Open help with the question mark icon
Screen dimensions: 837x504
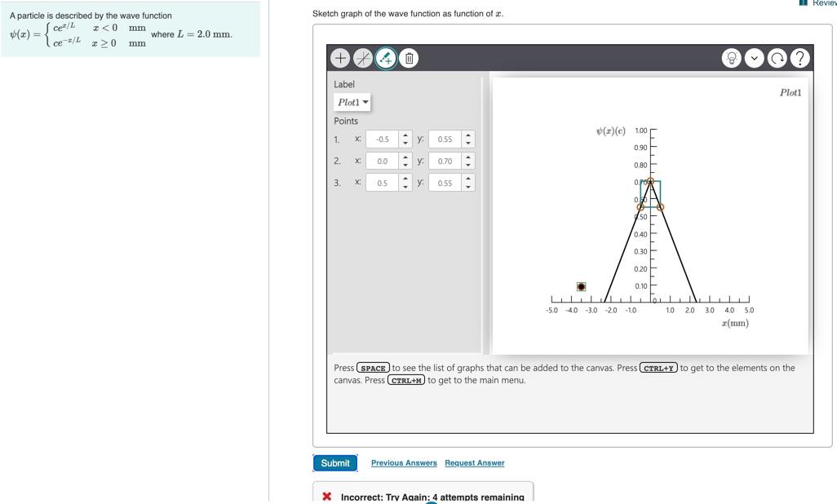click(x=799, y=58)
